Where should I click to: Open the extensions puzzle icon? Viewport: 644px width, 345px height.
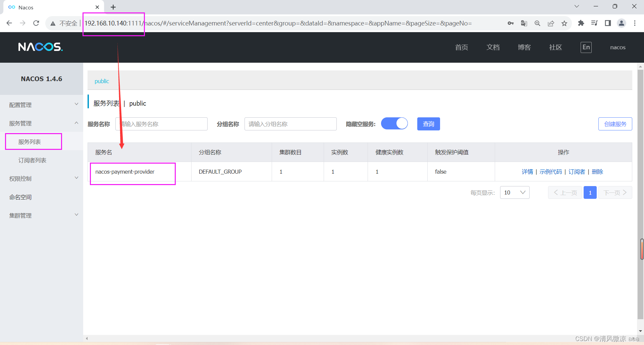[581, 23]
